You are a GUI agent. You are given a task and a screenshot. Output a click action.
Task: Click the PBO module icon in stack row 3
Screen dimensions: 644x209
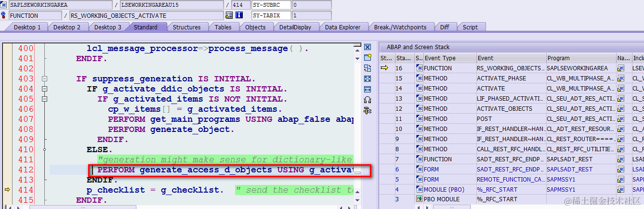[419, 199]
